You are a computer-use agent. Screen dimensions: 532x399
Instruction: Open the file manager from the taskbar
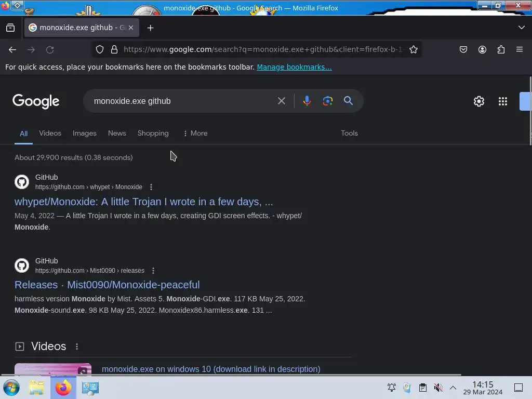[x=36, y=388]
